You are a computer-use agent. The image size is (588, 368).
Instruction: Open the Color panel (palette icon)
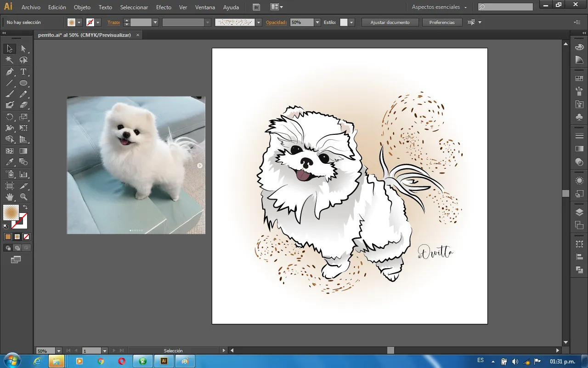click(579, 47)
